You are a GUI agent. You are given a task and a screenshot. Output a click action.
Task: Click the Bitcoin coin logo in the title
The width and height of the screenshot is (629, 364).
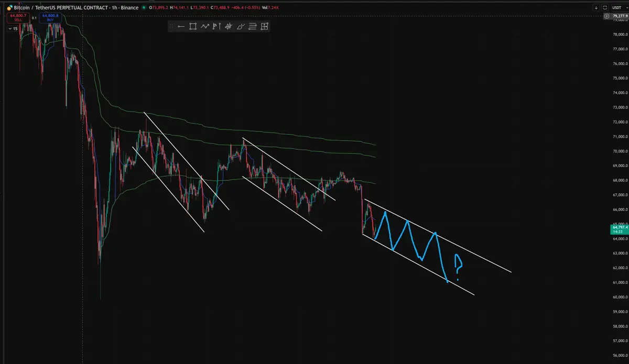coord(10,8)
